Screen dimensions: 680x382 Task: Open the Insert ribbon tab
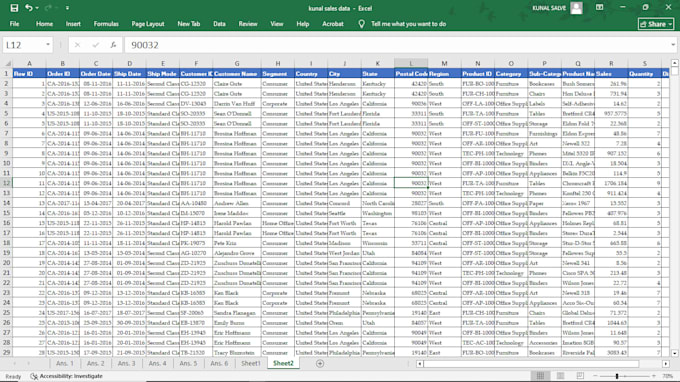[x=73, y=24]
